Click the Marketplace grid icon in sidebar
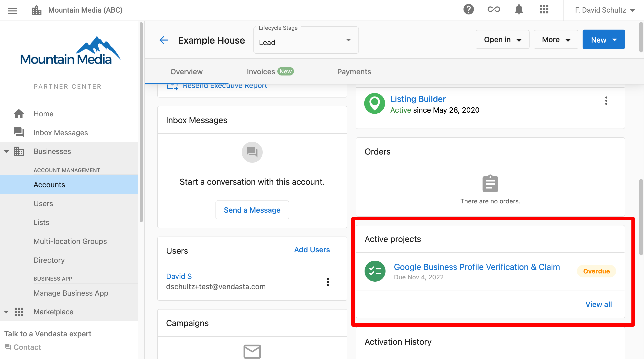 point(19,312)
